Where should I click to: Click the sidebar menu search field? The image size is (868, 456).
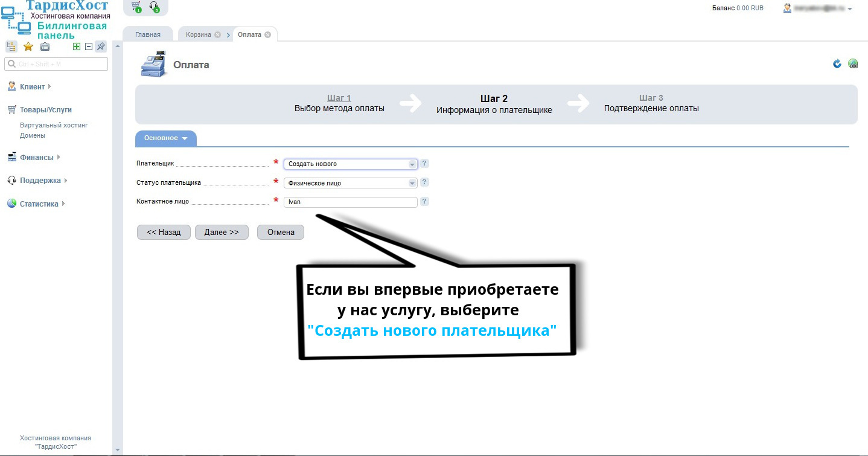[56, 64]
